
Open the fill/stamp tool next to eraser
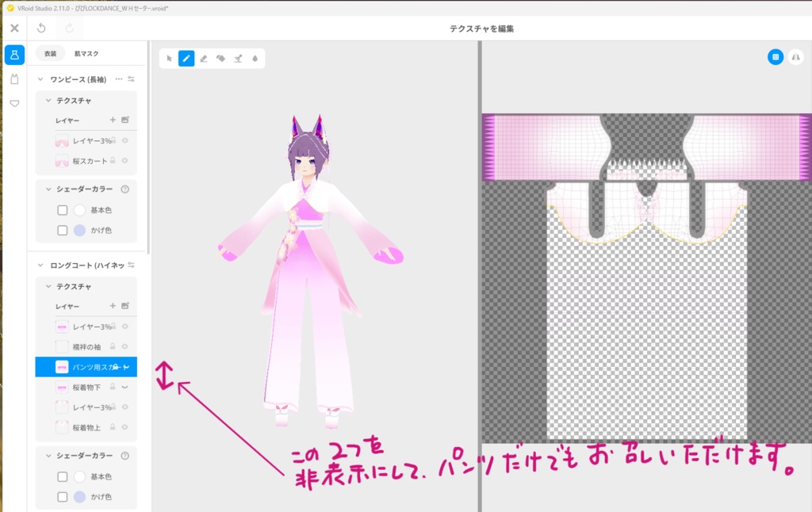click(x=220, y=58)
